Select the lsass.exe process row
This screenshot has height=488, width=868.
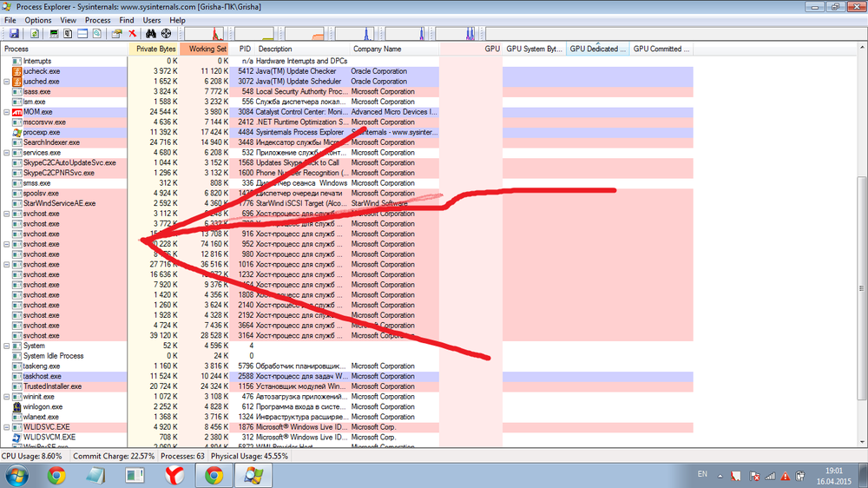click(x=346, y=92)
